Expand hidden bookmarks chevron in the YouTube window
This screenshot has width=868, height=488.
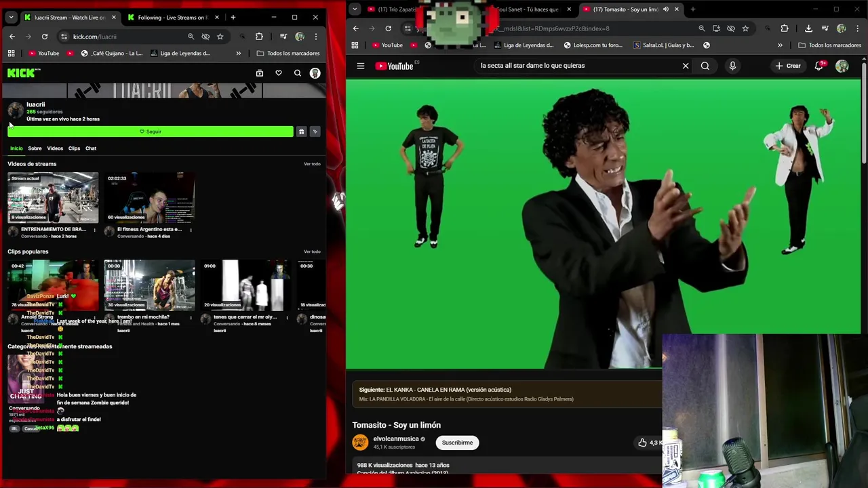(780, 45)
